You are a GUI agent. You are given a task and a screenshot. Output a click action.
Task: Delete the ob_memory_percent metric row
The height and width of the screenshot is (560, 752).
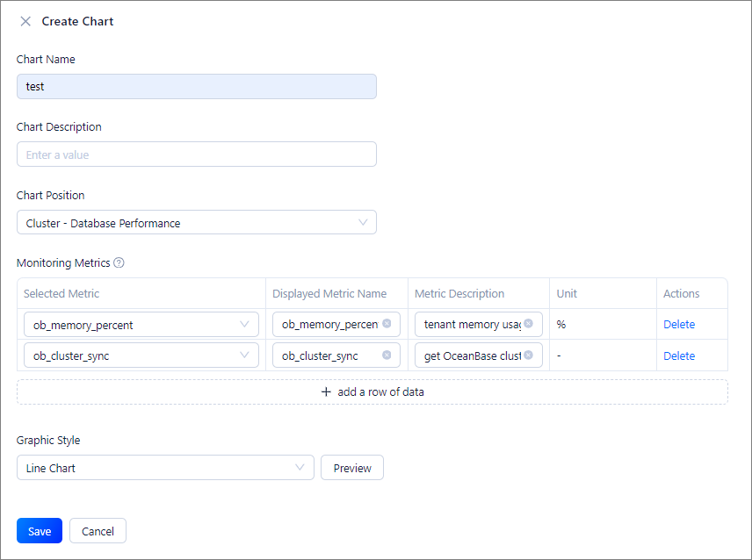tap(679, 325)
